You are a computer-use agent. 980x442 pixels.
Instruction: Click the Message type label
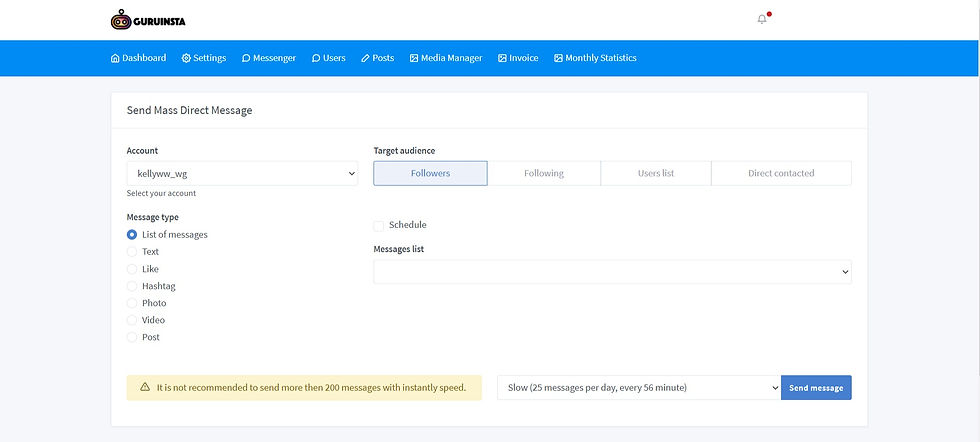(152, 217)
